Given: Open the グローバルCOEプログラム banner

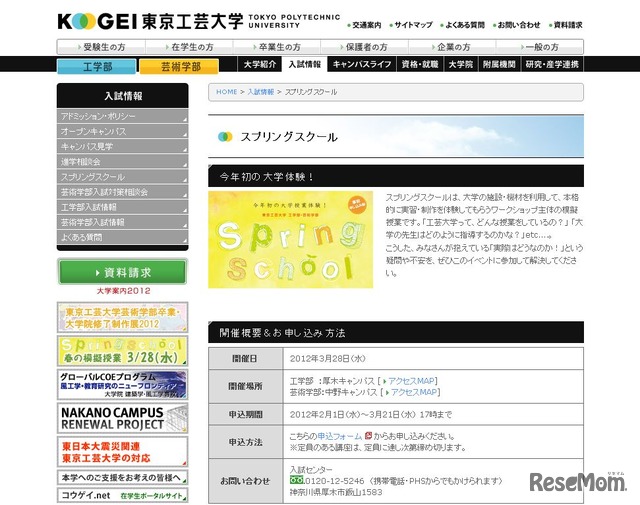Looking at the screenshot, I should [122, 385].
